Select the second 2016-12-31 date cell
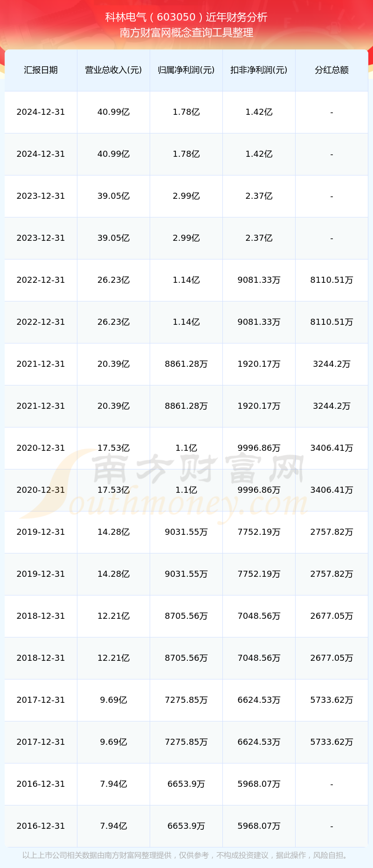Viewport: 373px width, 868px height. [x=41, y=826]
